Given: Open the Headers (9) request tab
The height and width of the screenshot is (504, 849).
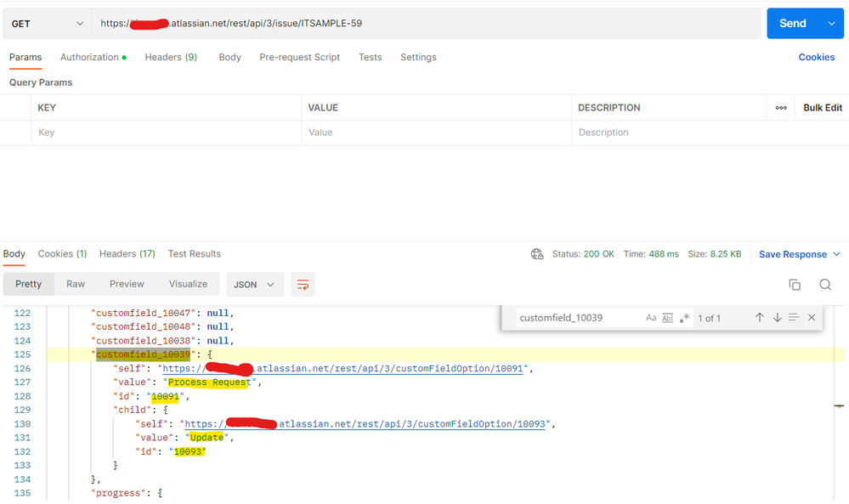Looking at the screenshot, I should (171, 58).
